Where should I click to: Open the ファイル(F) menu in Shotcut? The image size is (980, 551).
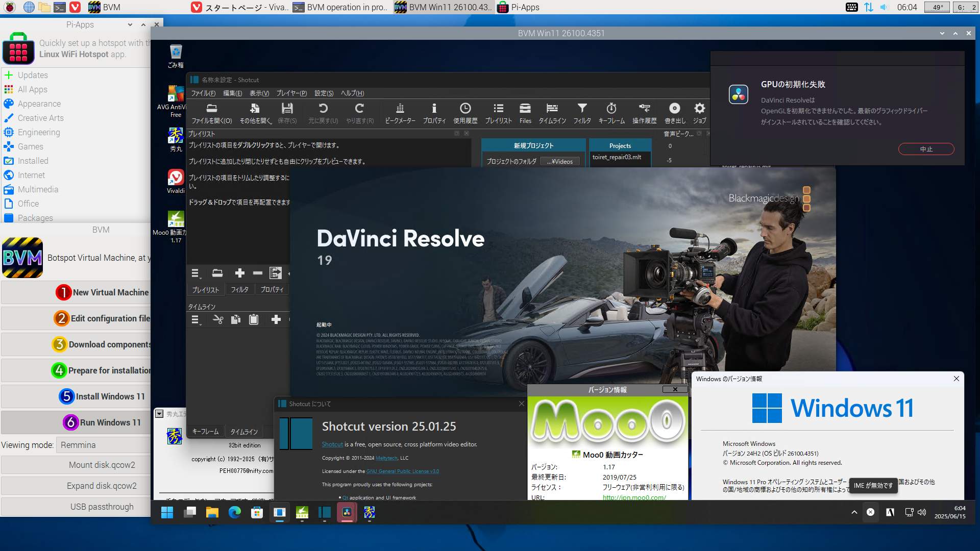click(x=203, y=93)
